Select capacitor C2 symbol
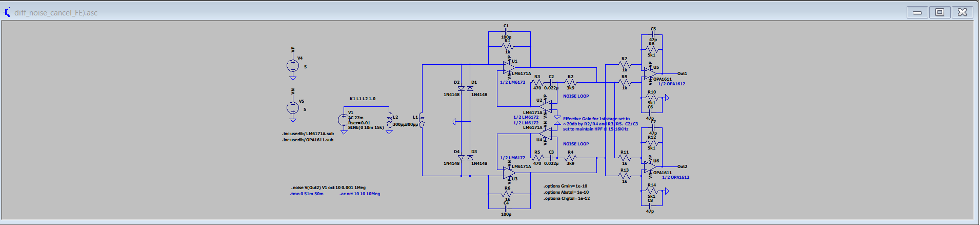980x225 pixels. click(x=551, y=82)
